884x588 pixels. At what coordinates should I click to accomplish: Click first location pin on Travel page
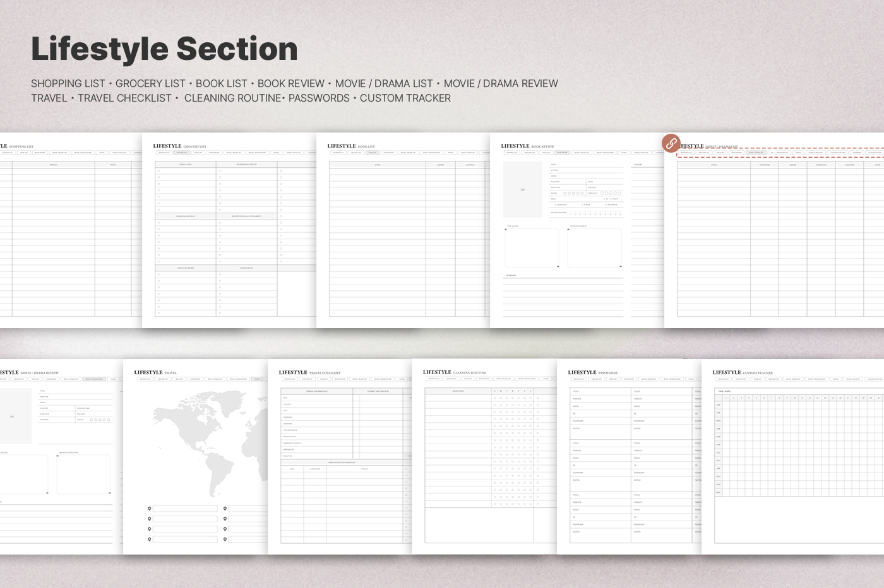(150, 509)
